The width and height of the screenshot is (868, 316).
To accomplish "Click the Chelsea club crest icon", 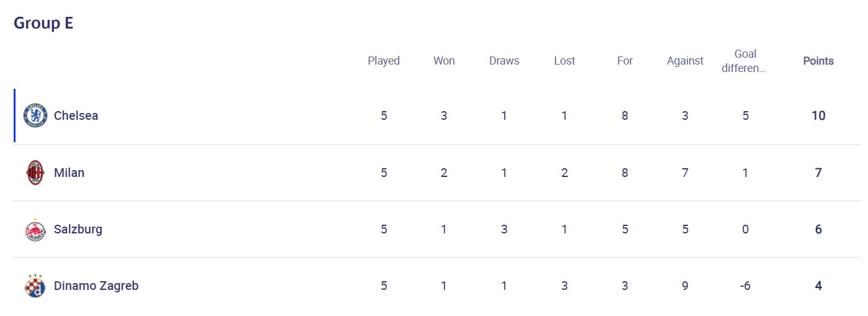I will (35, 115).
